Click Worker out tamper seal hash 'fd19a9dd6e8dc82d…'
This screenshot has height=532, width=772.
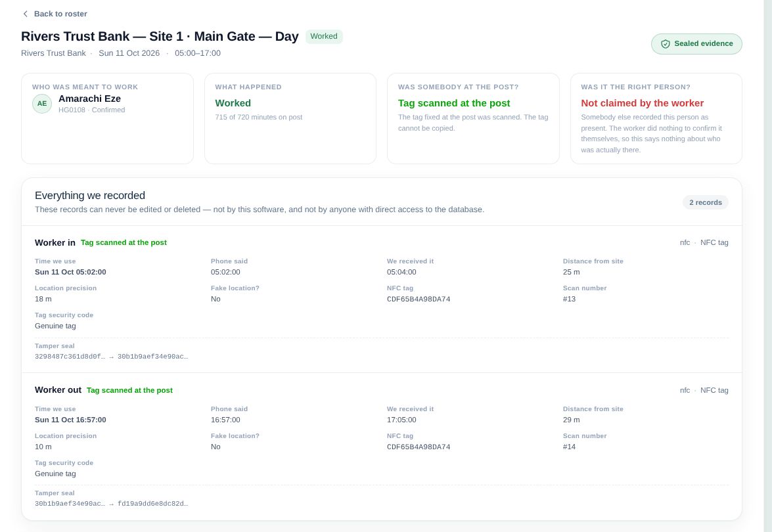pyautogui.click(x=152, y=504)
